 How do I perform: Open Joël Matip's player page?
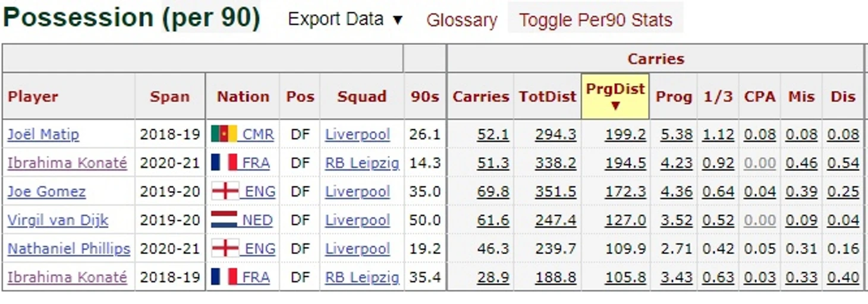43,134
